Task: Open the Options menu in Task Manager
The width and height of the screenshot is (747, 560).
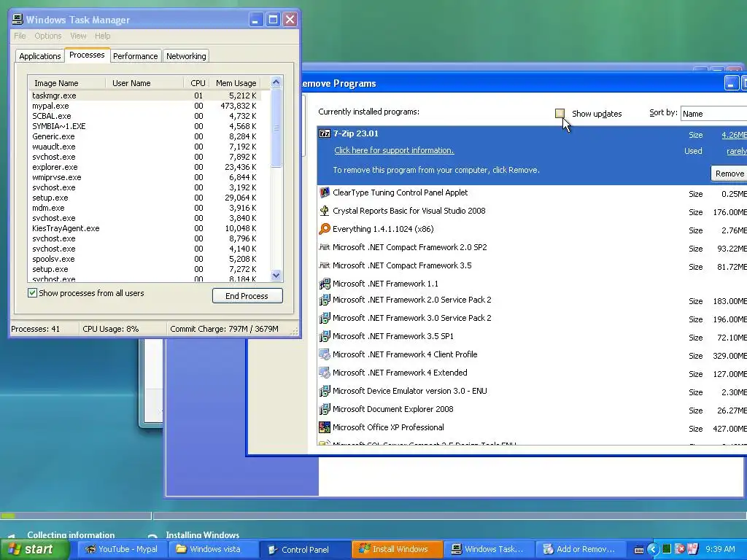Action: click(x=47, y=36)
